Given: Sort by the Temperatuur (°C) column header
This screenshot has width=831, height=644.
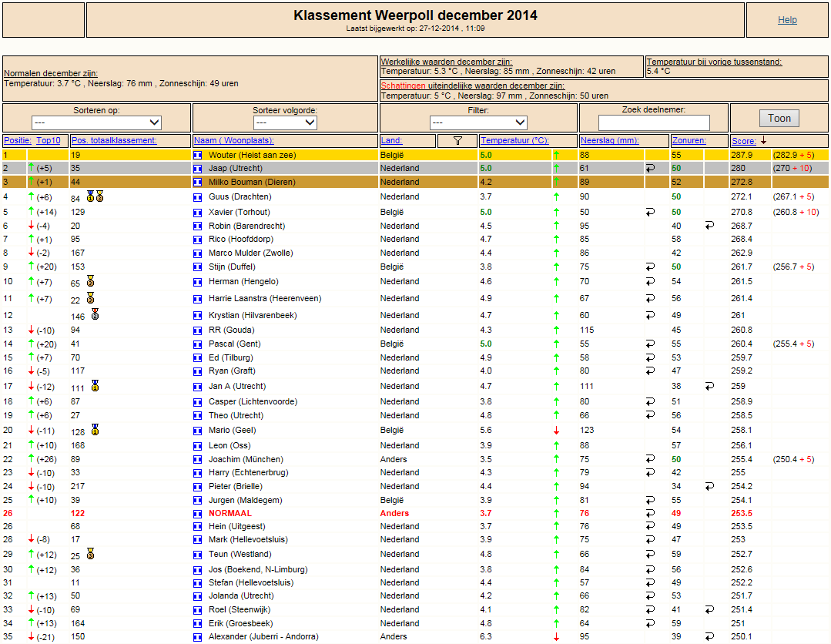Looking at the screenshot, I should 514,140.
